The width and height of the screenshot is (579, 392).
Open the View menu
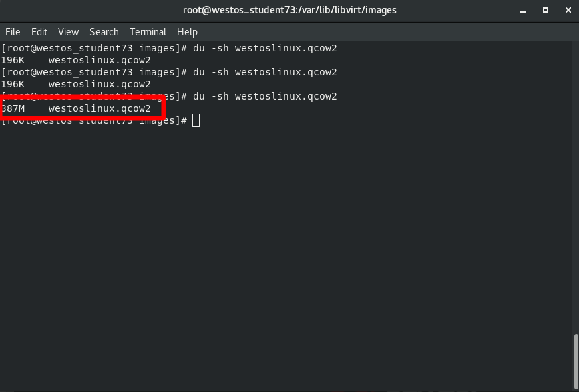click(x=68, y=32)
